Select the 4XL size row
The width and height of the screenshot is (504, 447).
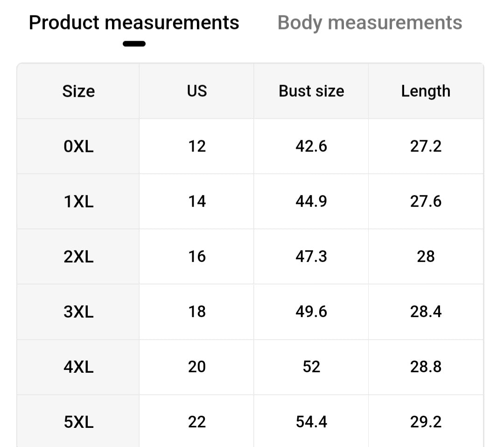pyautogui.click(x=78, y=367)
